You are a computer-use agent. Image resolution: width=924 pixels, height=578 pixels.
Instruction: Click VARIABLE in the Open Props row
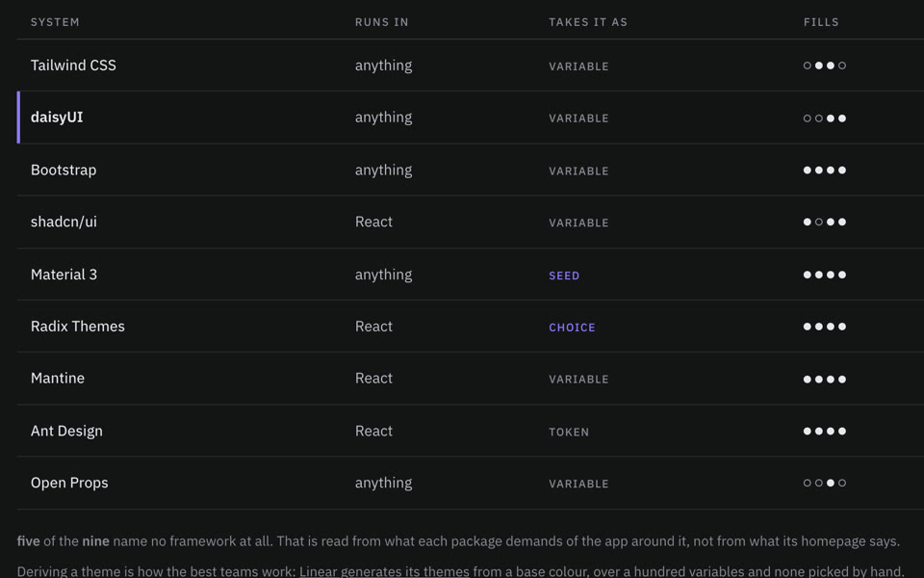[578, 484]
